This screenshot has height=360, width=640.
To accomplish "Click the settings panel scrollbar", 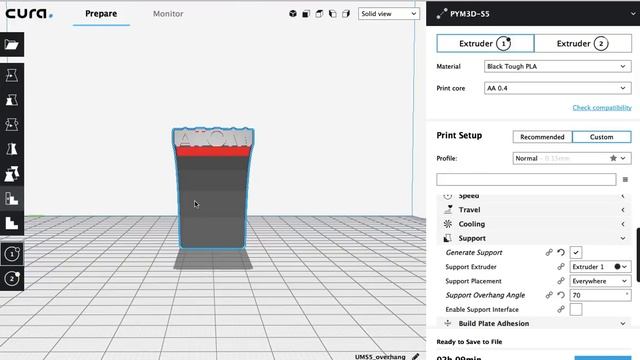I will click(x=638, y=255).
